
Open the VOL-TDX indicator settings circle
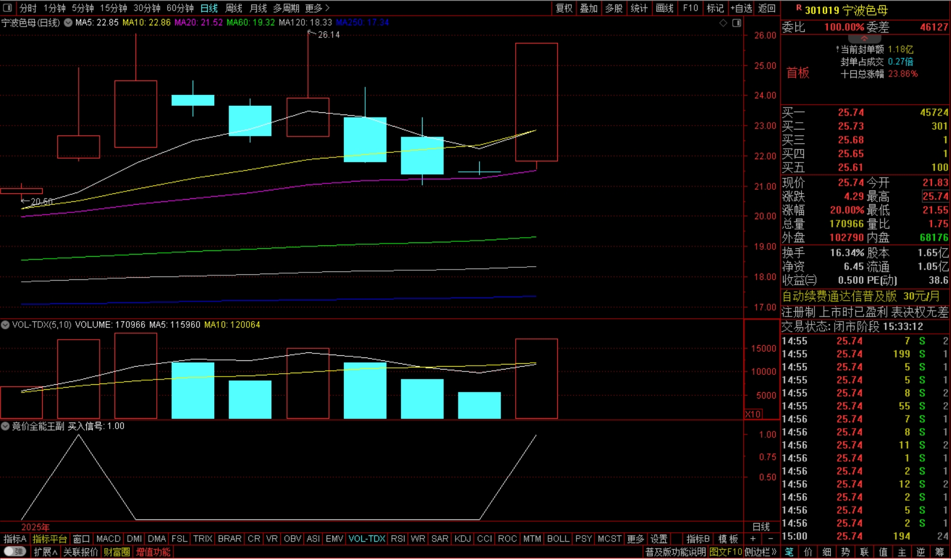point(5,325)
